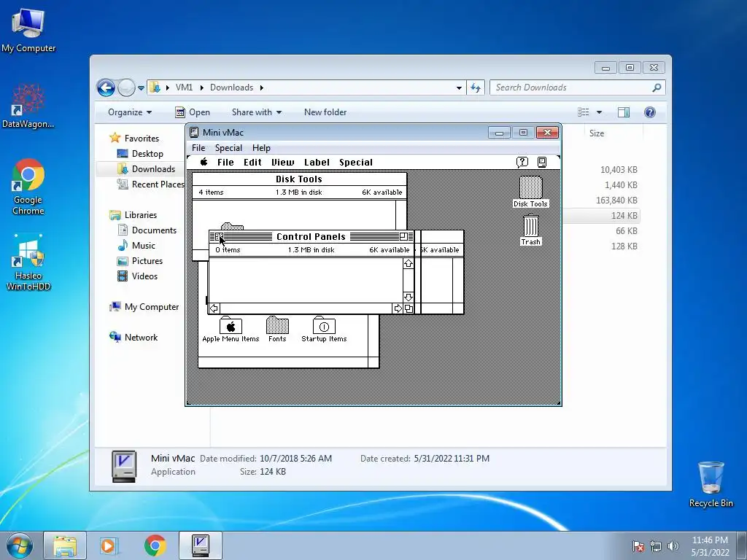747x560 pixels.
Task: Click the Control Panels window title bar
Action: tap(311, 237)
